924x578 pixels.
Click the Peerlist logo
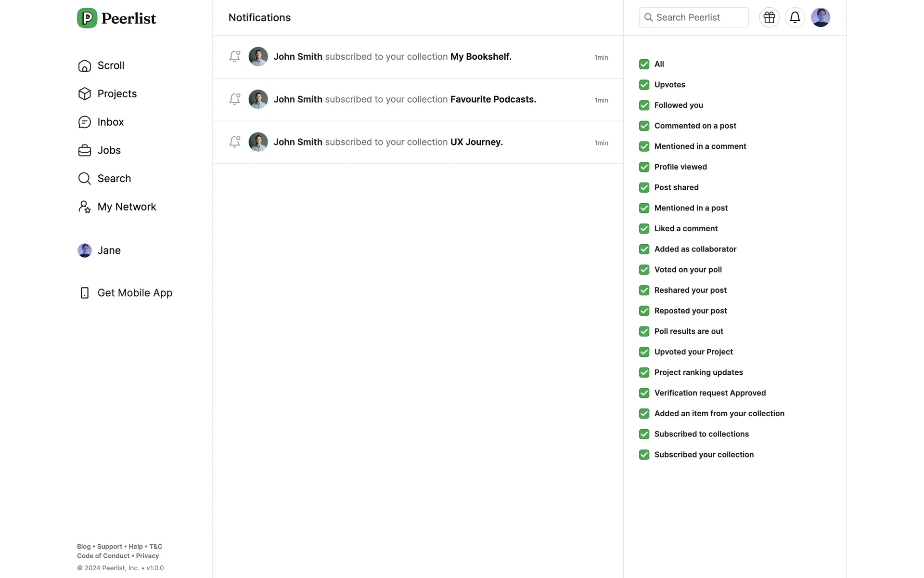[x=116, y=18]
